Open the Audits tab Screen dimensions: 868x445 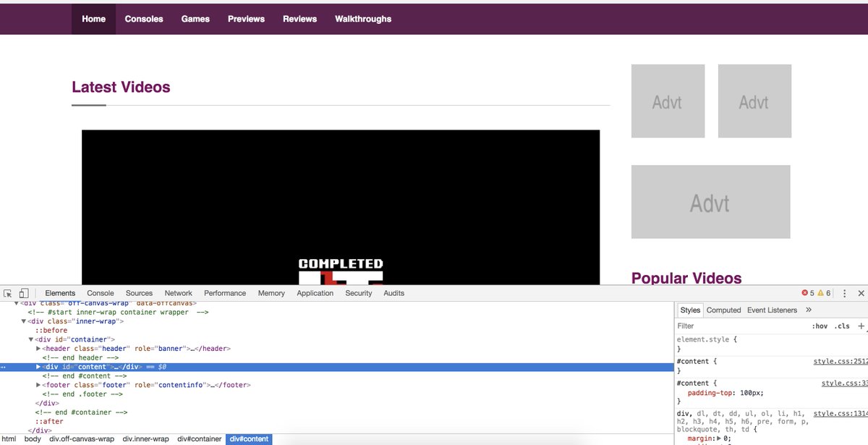tap(394, 293)
